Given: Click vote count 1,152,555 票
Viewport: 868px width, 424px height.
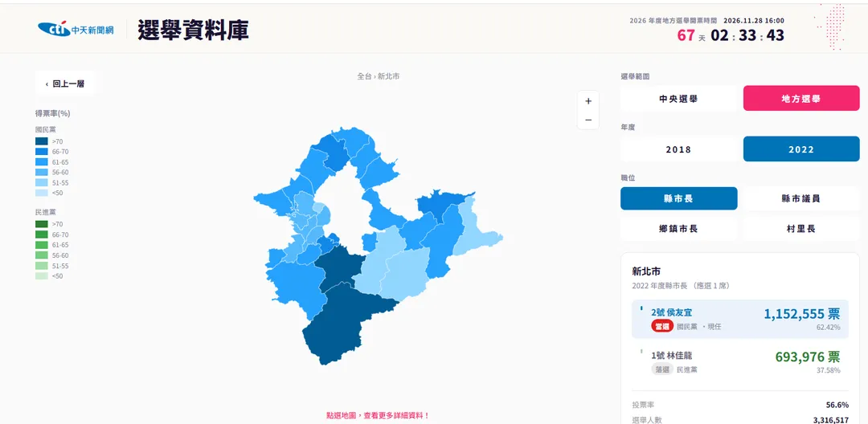Looking at the screenshot, I should coord(802,313).
